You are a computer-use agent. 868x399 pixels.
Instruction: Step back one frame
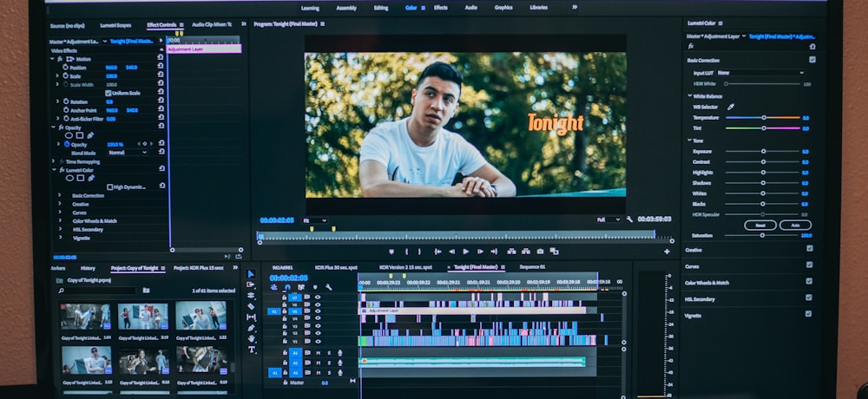(451, 252)
